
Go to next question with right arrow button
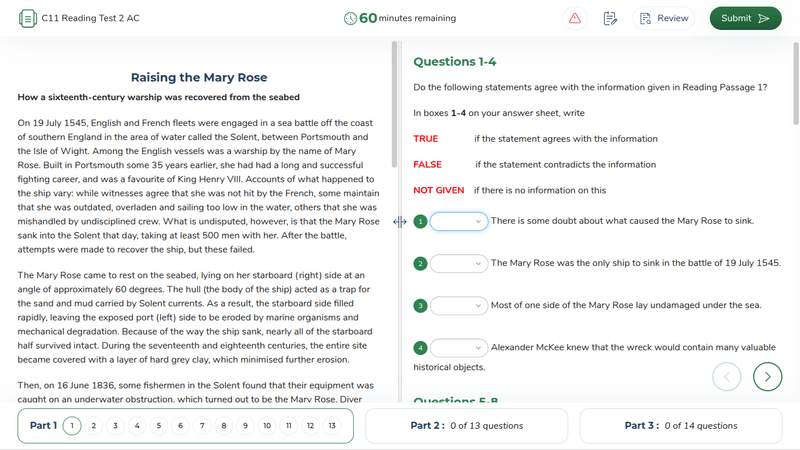click(x=767, y=377)
